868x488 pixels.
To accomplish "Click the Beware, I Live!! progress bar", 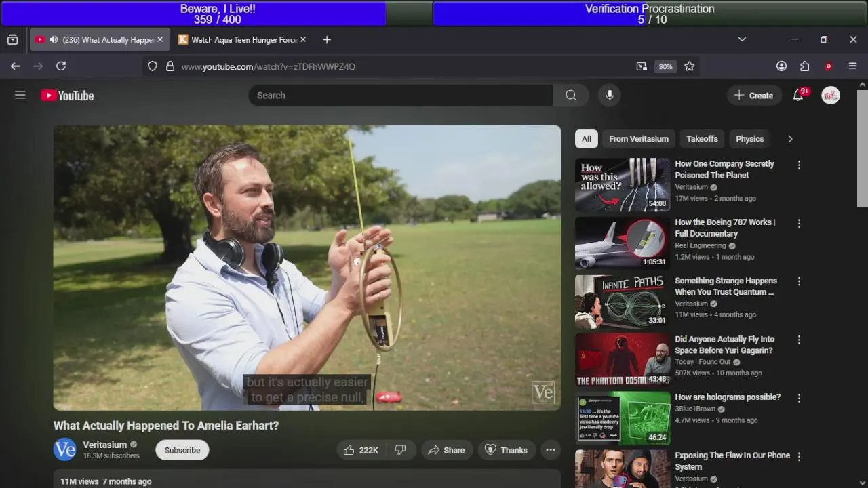I will [217, 14].
